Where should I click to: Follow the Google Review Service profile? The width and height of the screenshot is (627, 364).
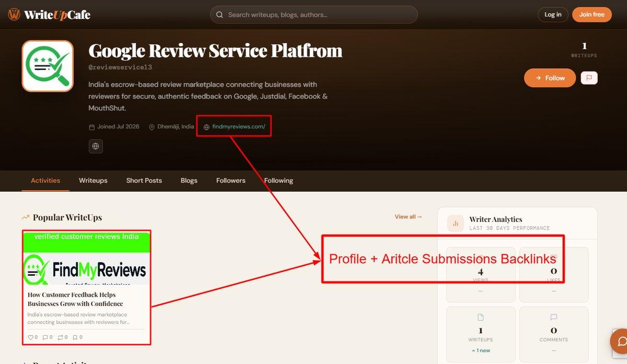[x=550, y=78]
